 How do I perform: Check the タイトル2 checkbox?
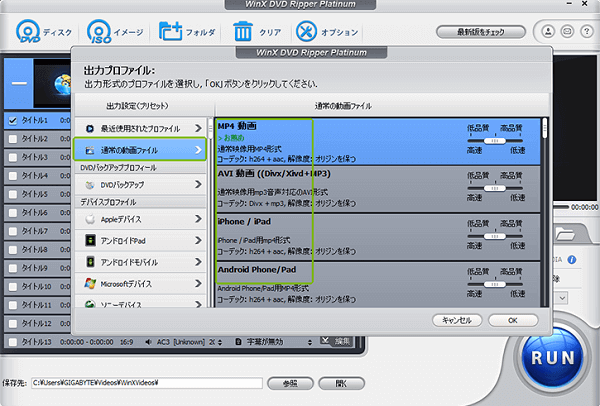click(x=13, y=139)
